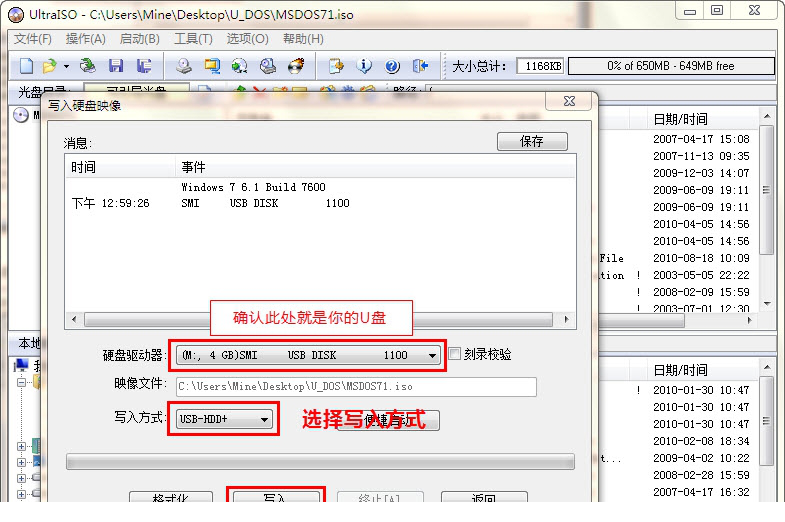785x522 pixels.
Task: Click the 便捷启动 button
Action: coord(388,420)
